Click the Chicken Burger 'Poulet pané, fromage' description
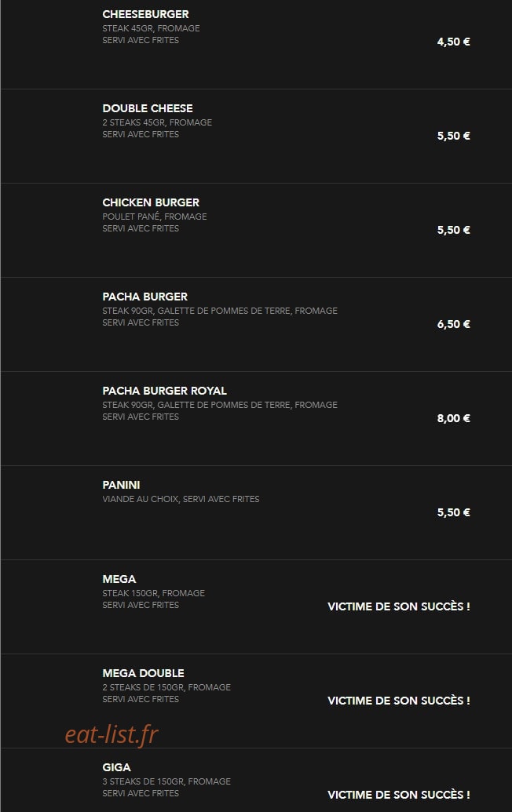Viewport: 512px width, 812px height. tap(155, 217)
